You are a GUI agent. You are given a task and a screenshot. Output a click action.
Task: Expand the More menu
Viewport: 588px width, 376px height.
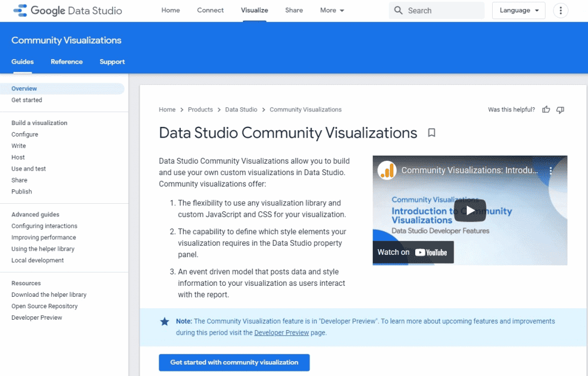(x=332, y=10)
